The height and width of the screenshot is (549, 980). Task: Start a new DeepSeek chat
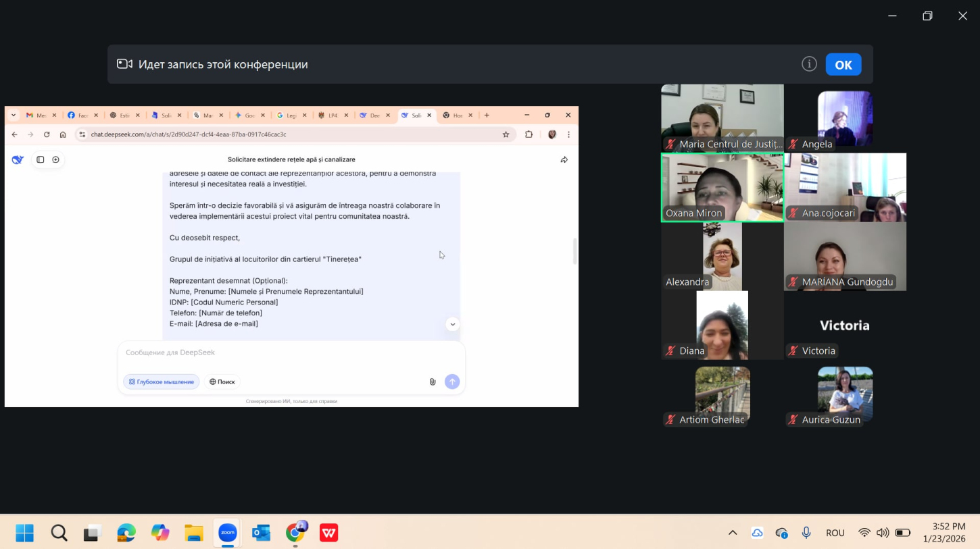[x=56, y=160]
